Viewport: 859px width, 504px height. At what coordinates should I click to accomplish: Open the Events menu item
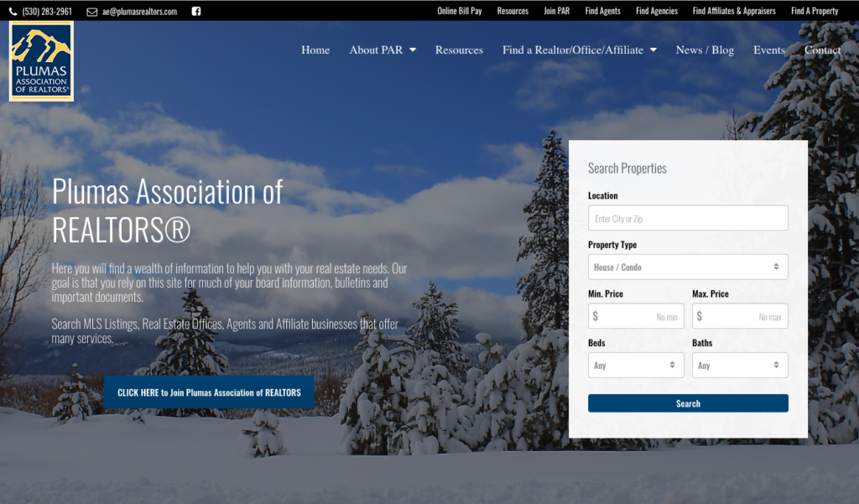pyautogui.click(x=768, y=50)
